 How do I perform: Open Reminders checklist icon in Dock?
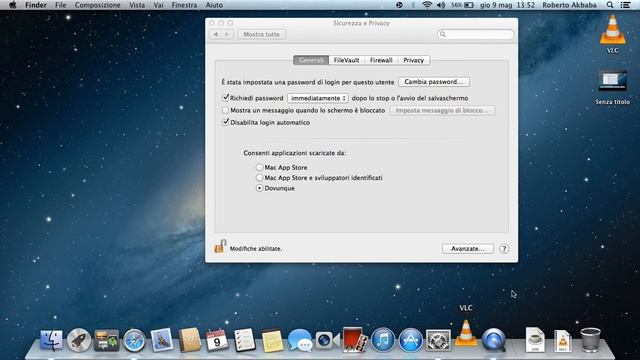[x=244, y=340]
